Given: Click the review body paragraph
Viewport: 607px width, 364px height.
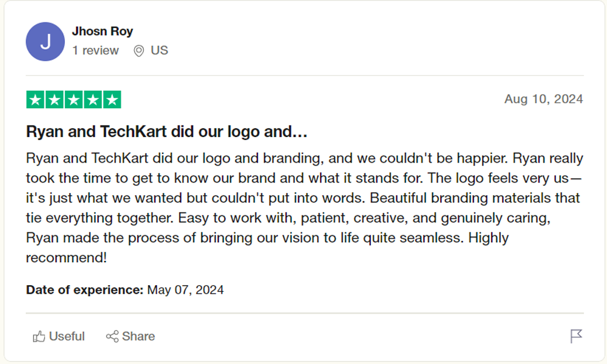Looking at the screenshot, I should [x=305, y=207].
